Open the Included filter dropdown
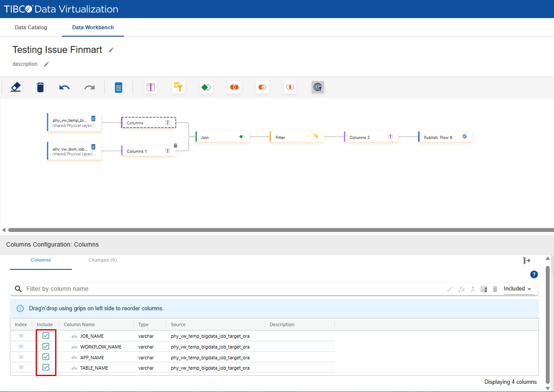Screen dimensions: 554x392 [x=518, y=289]
